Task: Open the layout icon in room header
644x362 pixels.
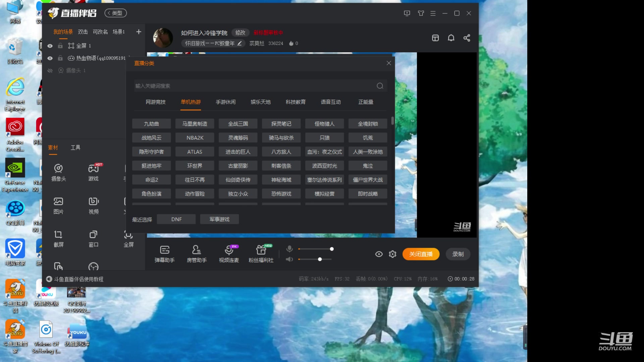Action: pyautogui.click(x=435, y=38)
